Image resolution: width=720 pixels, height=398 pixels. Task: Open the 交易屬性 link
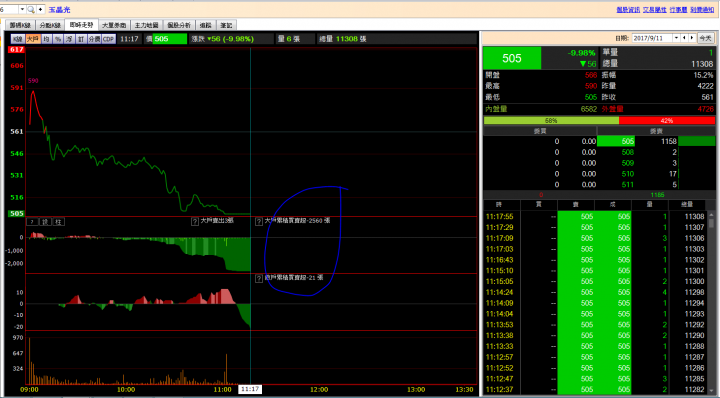point(654,10)
